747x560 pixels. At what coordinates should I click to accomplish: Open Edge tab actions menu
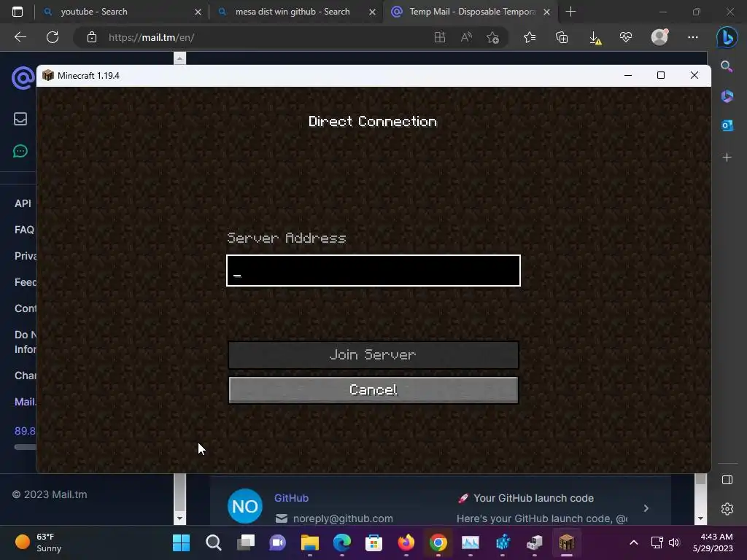point(18,12)
